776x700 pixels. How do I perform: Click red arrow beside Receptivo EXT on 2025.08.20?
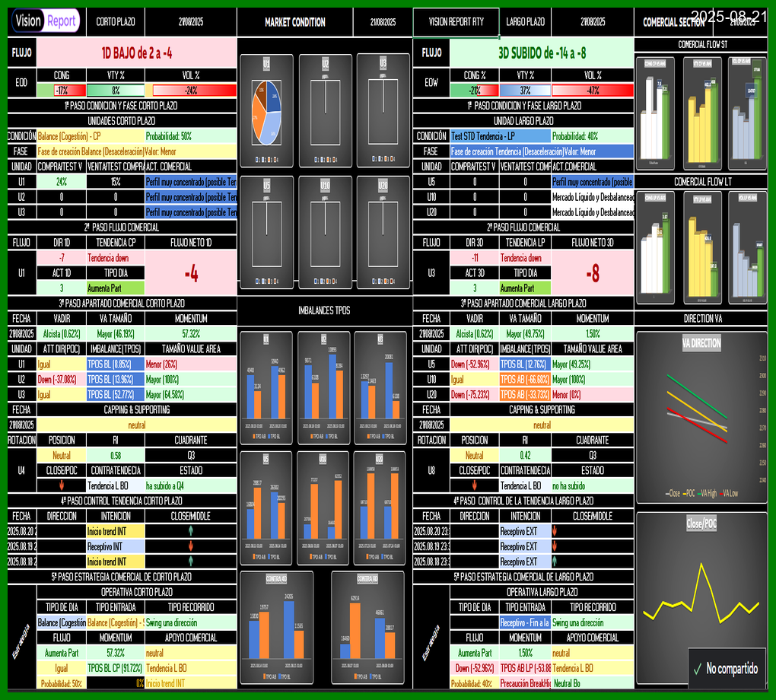click(555, 530)
